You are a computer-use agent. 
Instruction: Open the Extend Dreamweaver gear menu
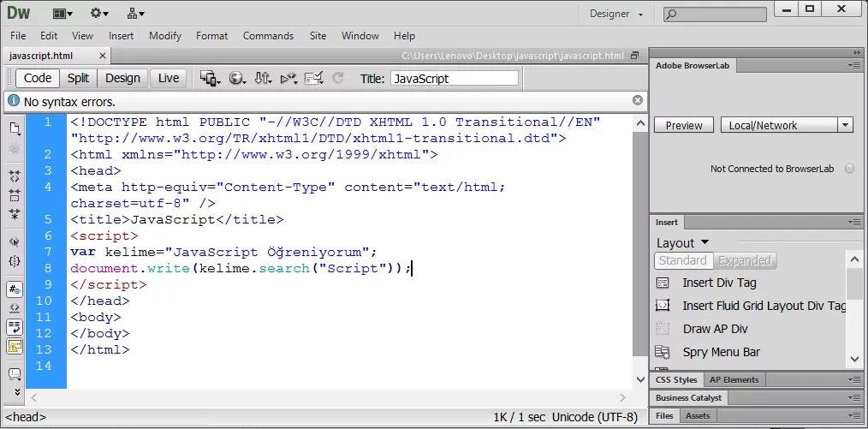(x=99, y=14)
